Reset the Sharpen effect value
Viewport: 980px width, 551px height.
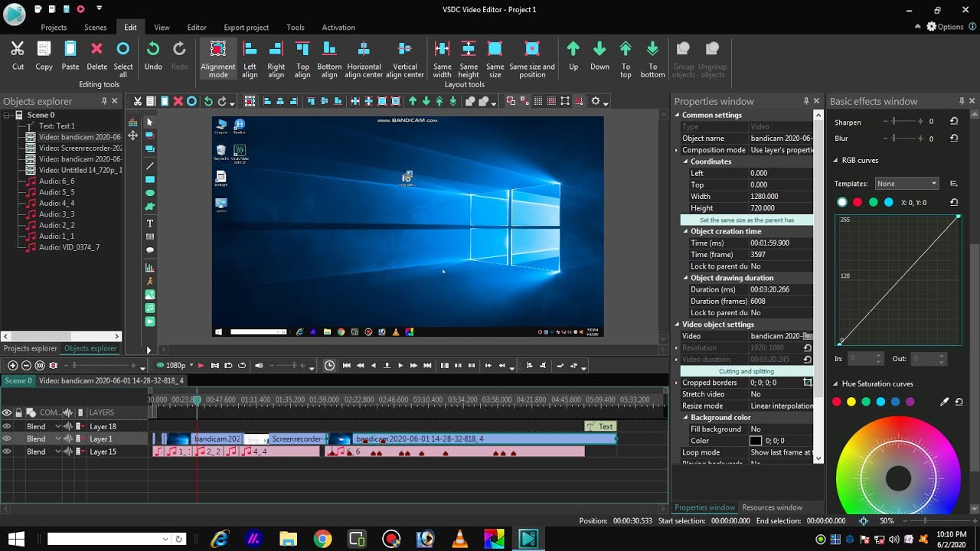point(954,122)
